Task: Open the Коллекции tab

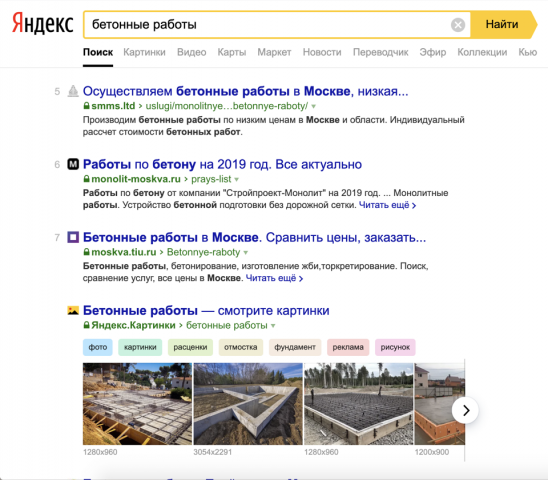Action: click(482, 52)
